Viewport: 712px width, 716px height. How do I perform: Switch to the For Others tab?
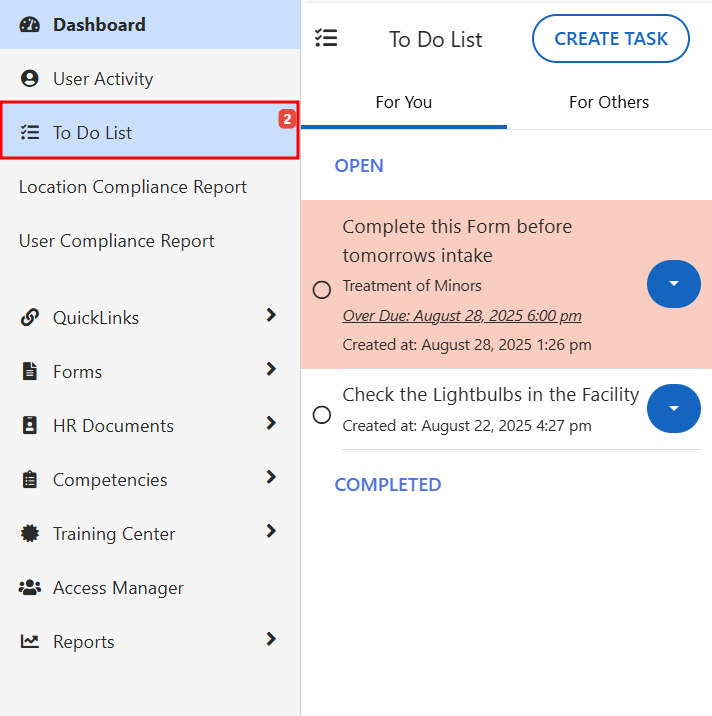[608, 103]
